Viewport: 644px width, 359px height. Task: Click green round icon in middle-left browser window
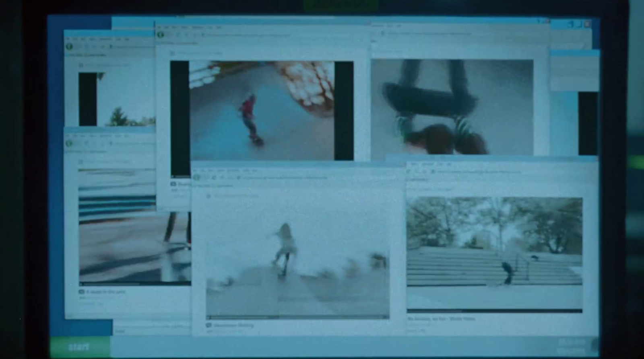[x=69, y=144]
